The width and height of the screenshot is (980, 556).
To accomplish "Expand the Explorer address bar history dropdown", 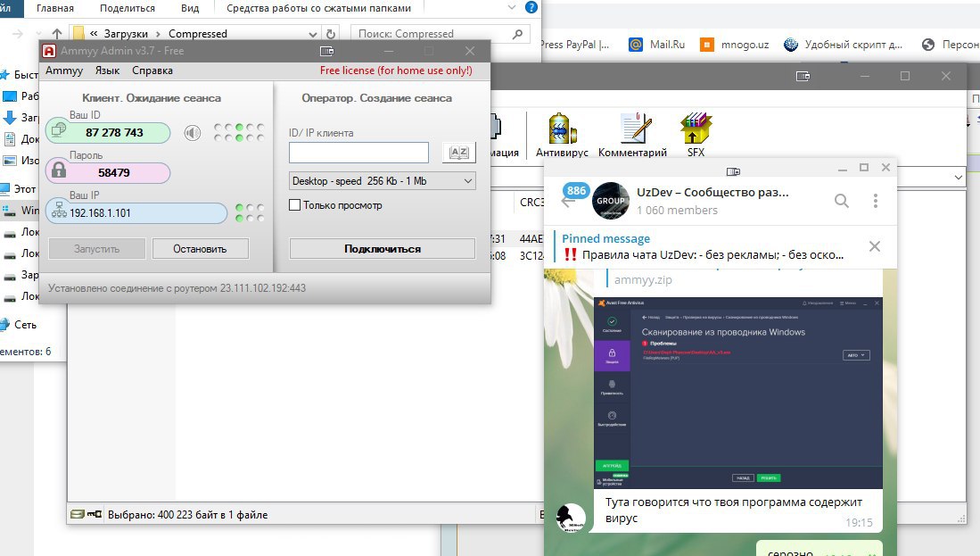I will pyautogui.click(x=312, y=34).
